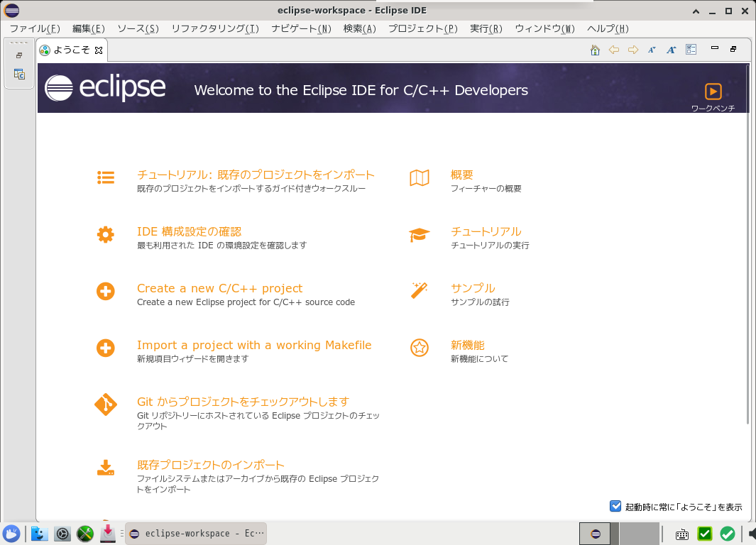Click the forward arrow in the Welcome toolbar
Screen dimensions: 756x545
[633, 50]
